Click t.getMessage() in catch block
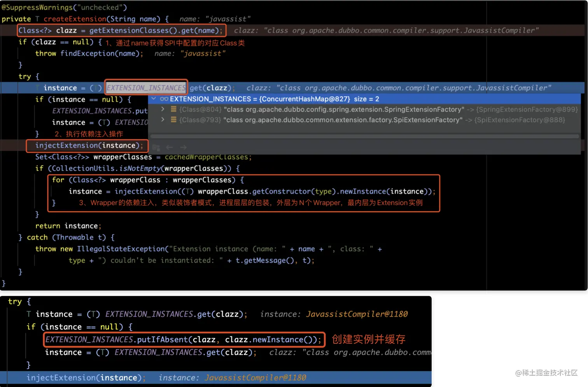 point(265,260)
